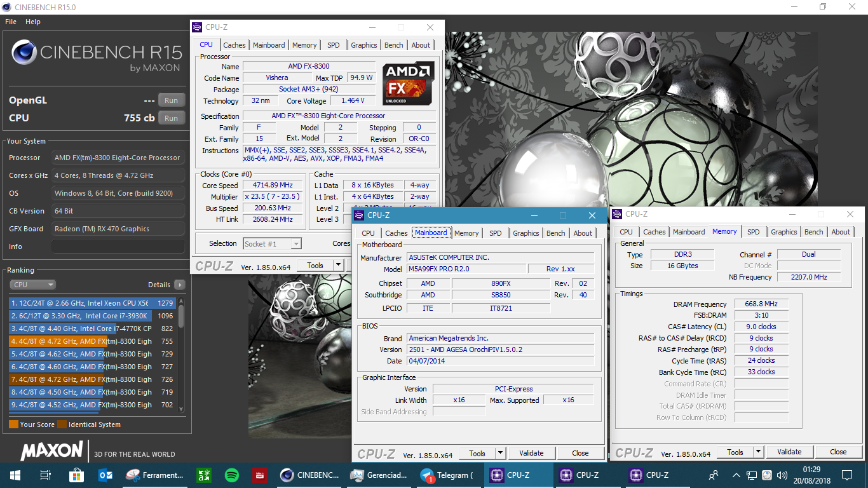Screen dimensions: 868x488
Task: Open Tools dropdown arrow in Memory window
Action: (x=758, y=452)
